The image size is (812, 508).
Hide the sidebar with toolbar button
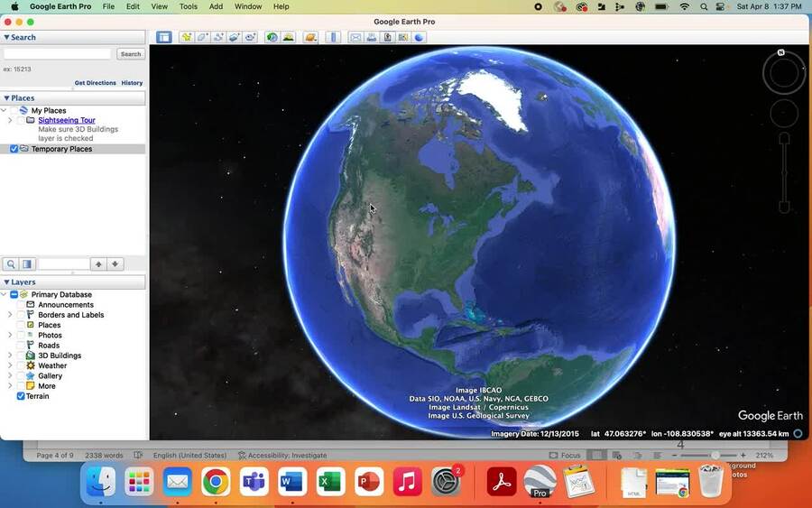tap(163, 37)
